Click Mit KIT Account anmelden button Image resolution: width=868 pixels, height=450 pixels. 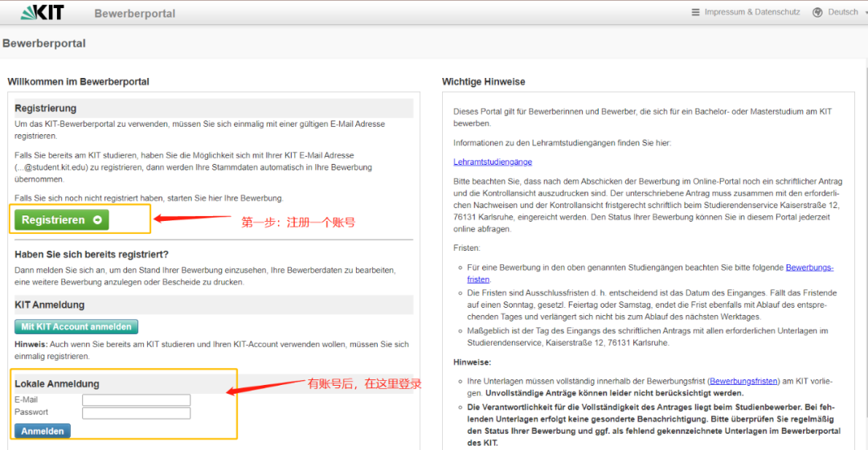[76, 326]
